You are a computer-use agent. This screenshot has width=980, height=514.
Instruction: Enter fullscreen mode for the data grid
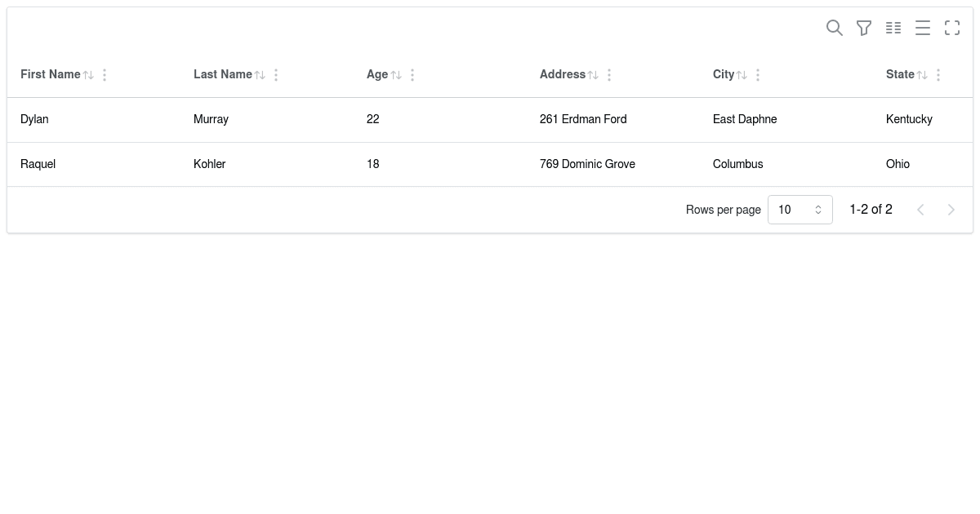(x=952, y=28)
